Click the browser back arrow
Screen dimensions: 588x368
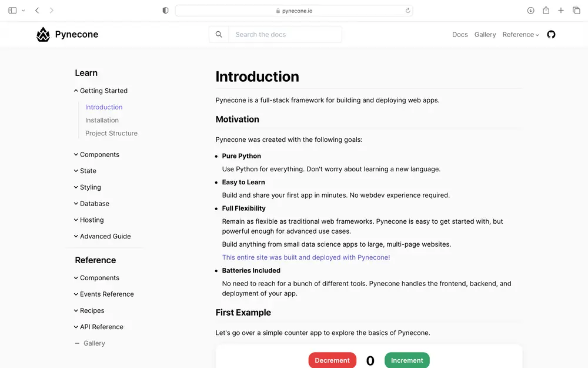tap(36, 9)
